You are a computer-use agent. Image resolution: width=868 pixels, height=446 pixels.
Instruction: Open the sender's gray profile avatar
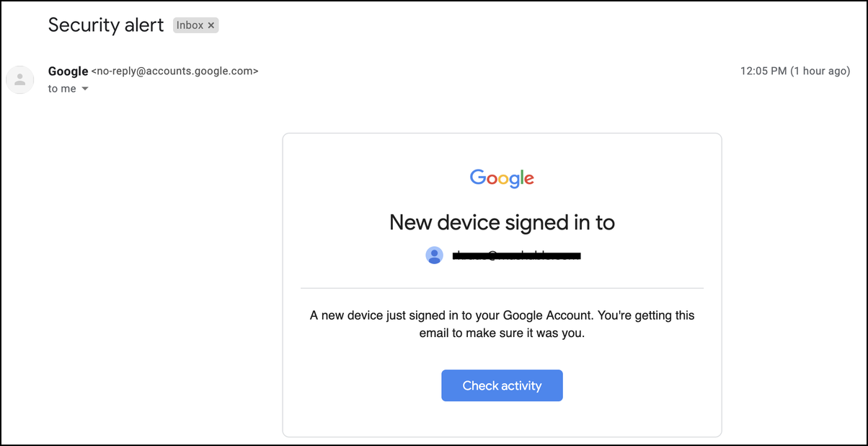[x=20, y=79]
